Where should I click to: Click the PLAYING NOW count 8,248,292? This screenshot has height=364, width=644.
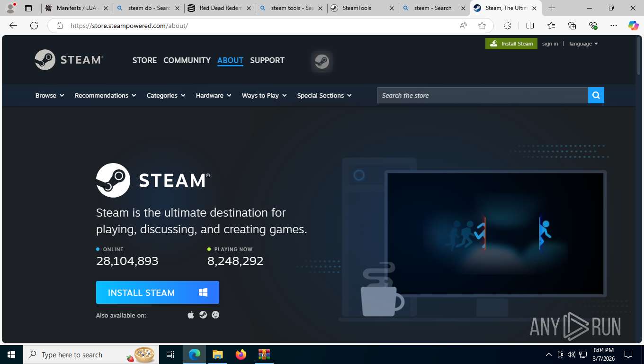click(x=235, y=261)
